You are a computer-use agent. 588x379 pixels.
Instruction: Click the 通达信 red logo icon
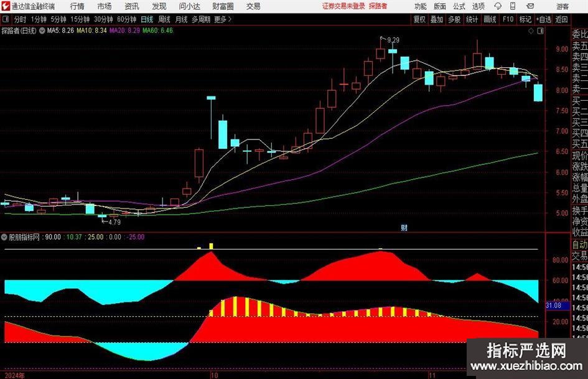(6, 6)
